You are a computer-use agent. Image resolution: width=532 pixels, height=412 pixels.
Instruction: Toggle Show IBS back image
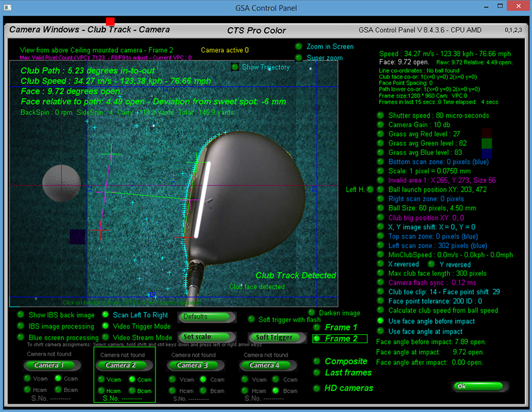pyautogui.click(x=21, y=315)
